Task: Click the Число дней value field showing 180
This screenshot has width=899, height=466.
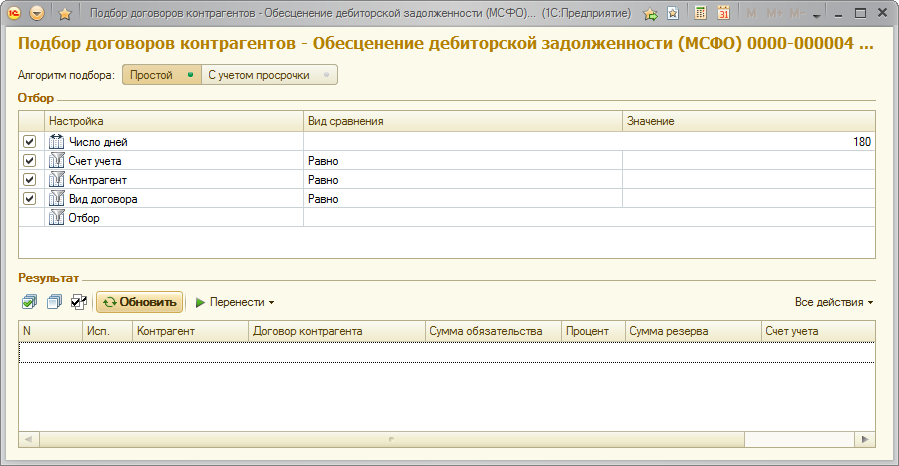Action: [x=748, y=142]
